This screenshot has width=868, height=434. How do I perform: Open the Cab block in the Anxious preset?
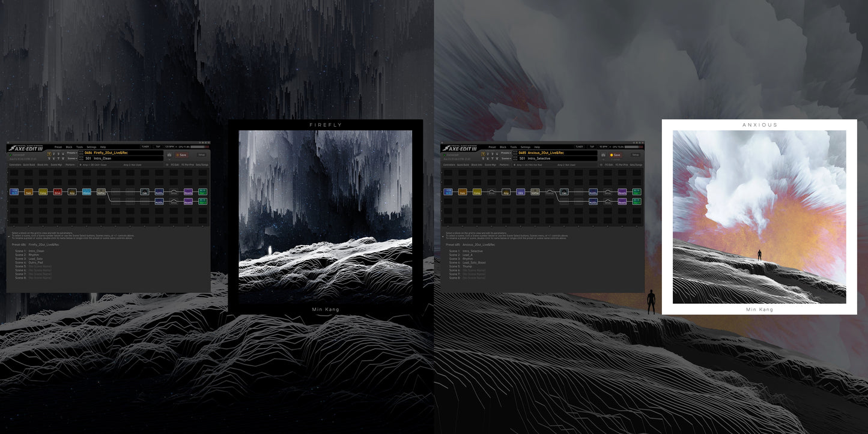pos(564,193)
